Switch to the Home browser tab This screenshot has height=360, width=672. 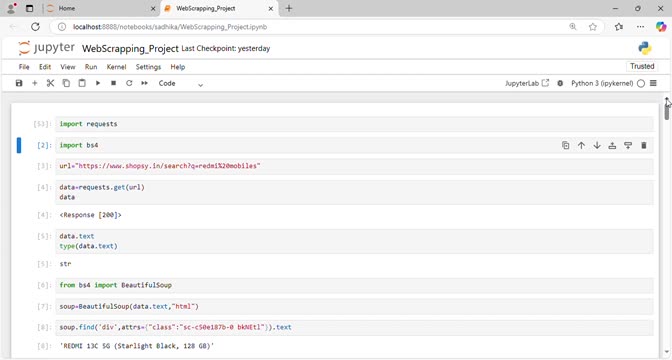point(101,8)
